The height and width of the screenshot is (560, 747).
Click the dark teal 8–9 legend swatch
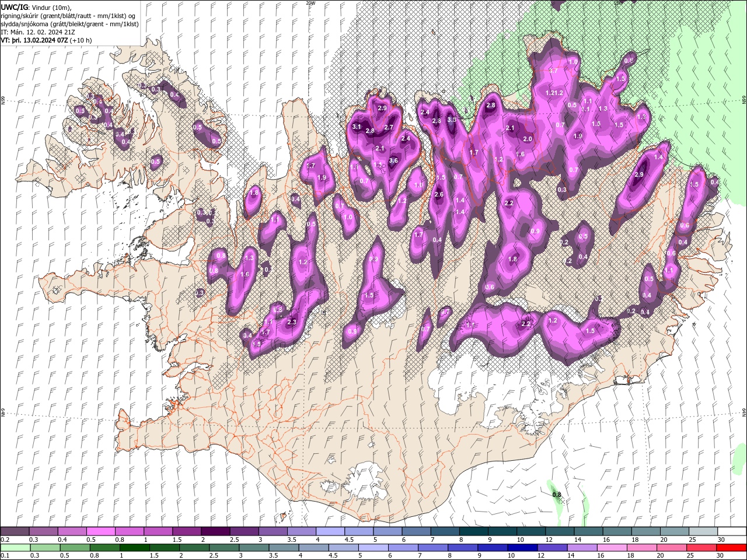(473, 531)
